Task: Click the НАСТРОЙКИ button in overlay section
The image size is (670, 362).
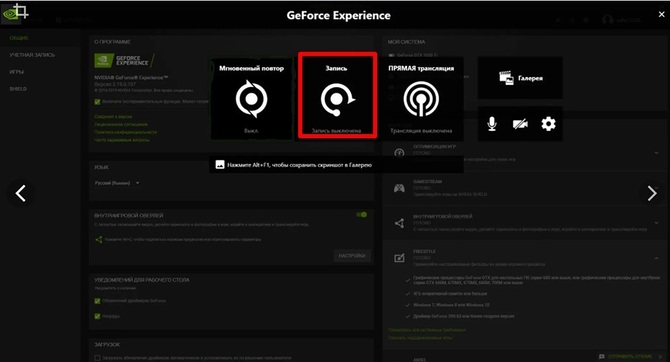Action: [x=352, y=256]
